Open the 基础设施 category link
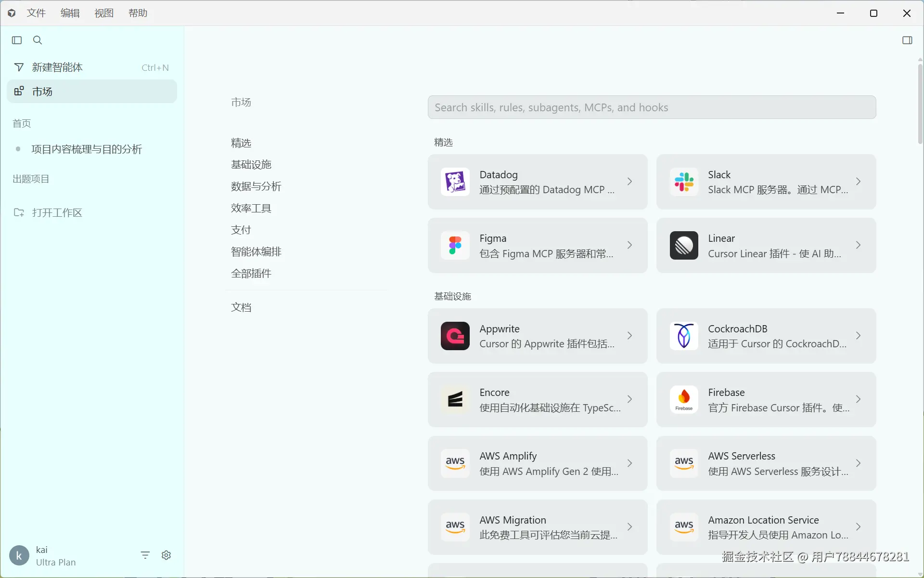Image resolution: width=924 pixels, height=578 pixels. coord(251,165)
